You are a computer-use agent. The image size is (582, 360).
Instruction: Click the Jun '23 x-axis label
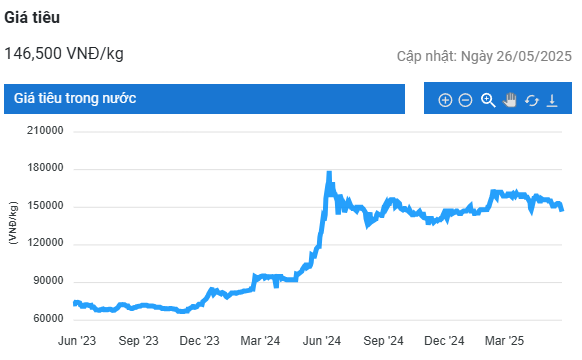pos(77,341)
